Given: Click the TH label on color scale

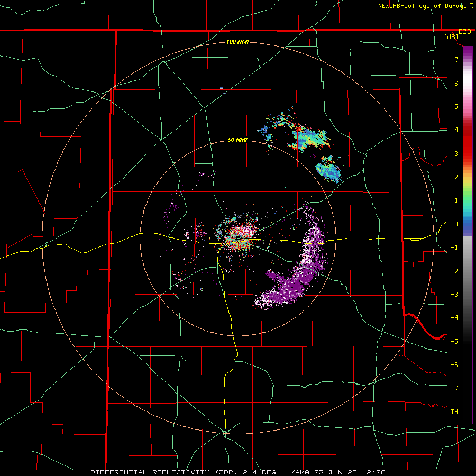Looking at the screenshot, I should point(454,412).
